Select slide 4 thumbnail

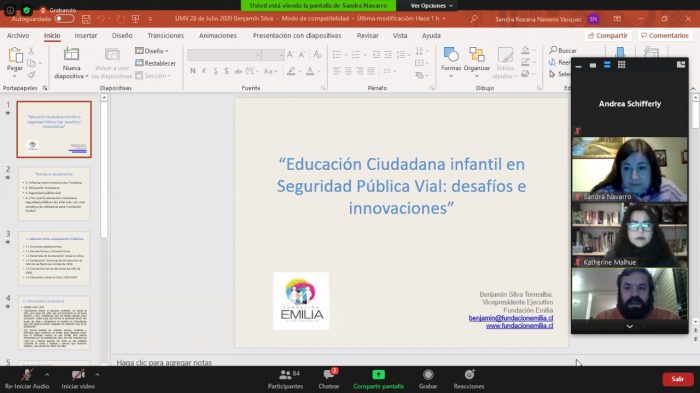pos(54,323)
